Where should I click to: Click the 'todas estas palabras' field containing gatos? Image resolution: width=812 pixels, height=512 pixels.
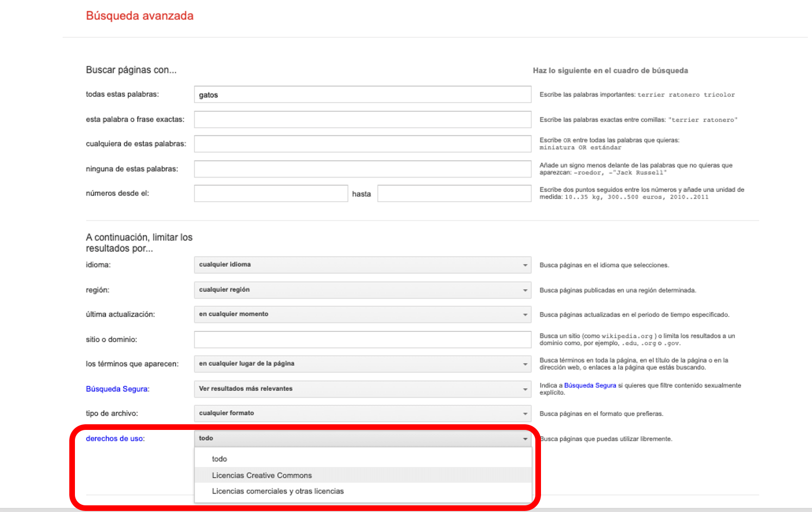click(x=362, y=95)
